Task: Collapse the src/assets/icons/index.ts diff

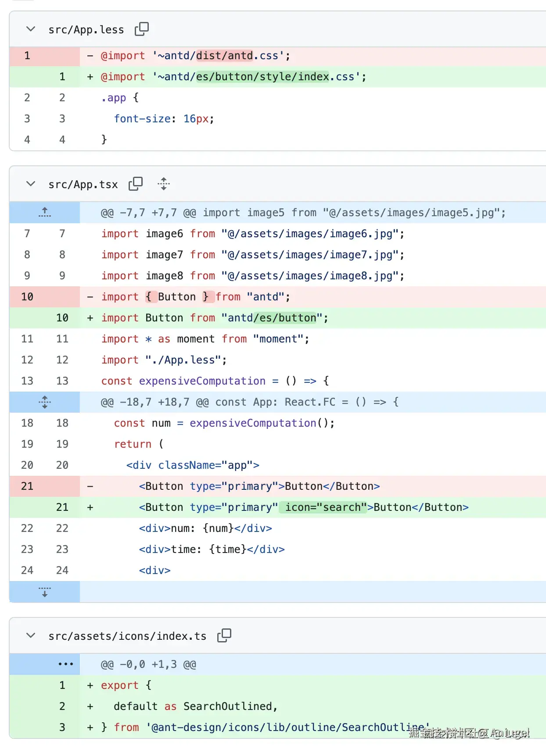Action: point(31,635)
